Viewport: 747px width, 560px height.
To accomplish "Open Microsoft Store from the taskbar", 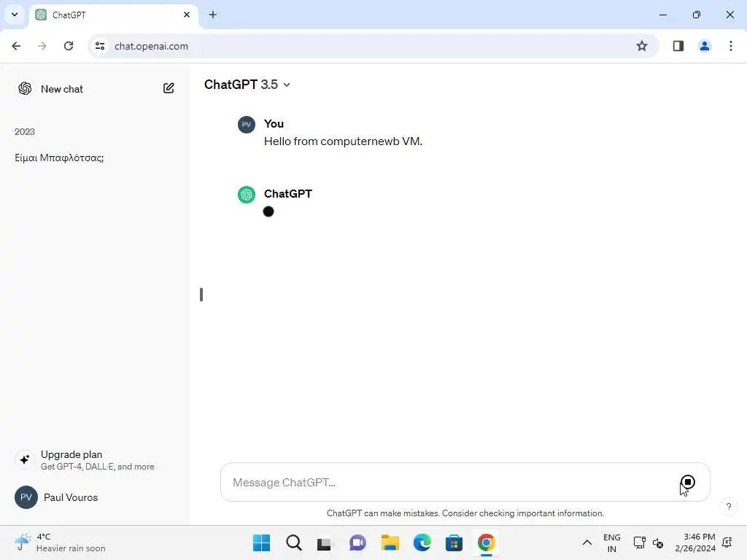I will point(454,542).
